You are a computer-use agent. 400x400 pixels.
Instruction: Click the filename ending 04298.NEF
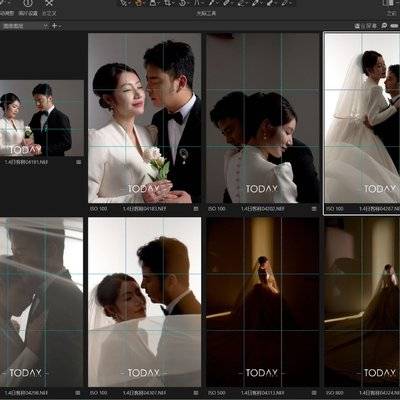tap(26, 393)
